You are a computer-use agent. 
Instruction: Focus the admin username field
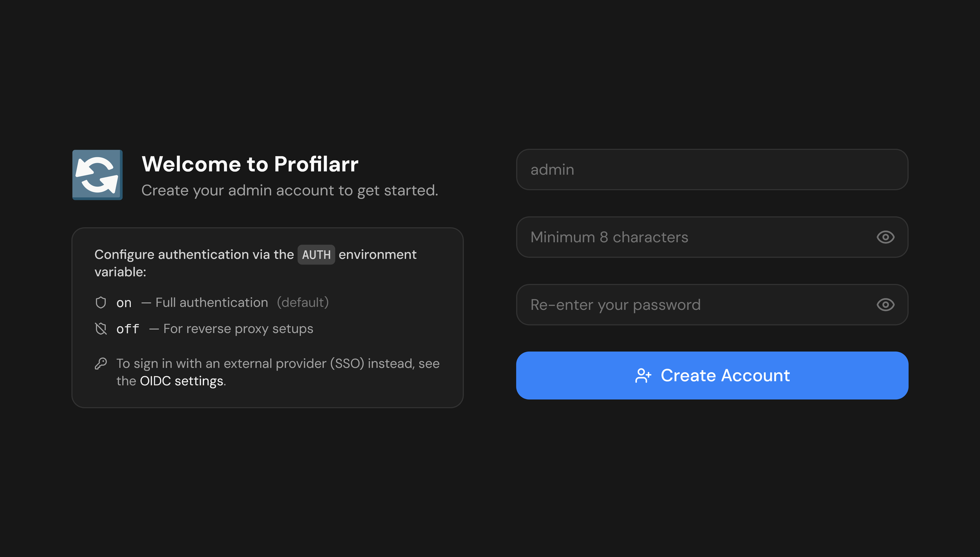[x=712, y=170]
